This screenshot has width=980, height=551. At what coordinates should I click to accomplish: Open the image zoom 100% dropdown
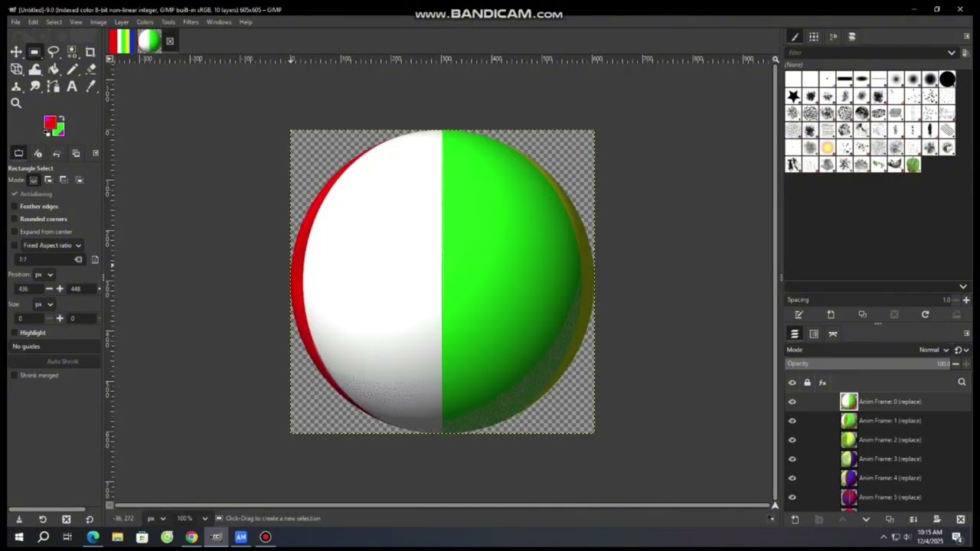tap(192, 519)
